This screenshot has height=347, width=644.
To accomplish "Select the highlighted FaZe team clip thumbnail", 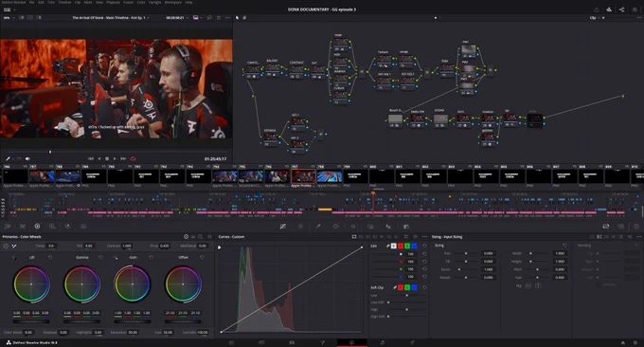I will 303,176.
